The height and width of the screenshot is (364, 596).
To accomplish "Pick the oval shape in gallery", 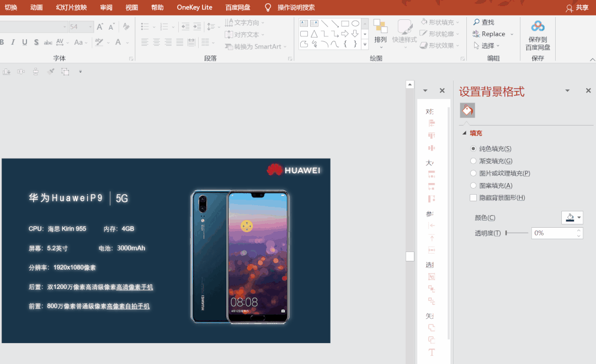I will (355, 23).
